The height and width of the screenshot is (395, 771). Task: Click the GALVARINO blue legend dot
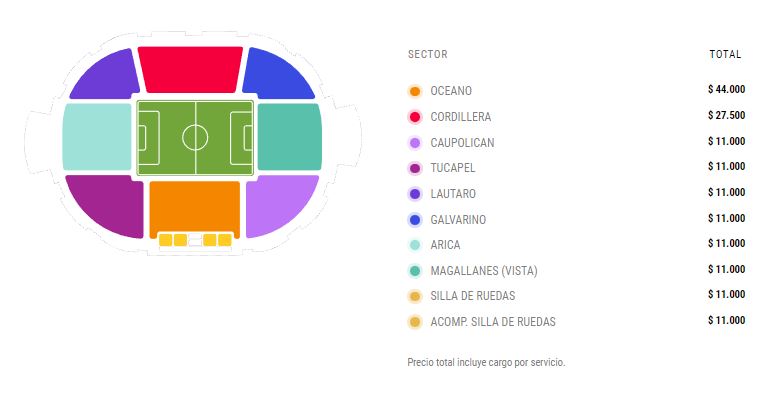[415, 219]
